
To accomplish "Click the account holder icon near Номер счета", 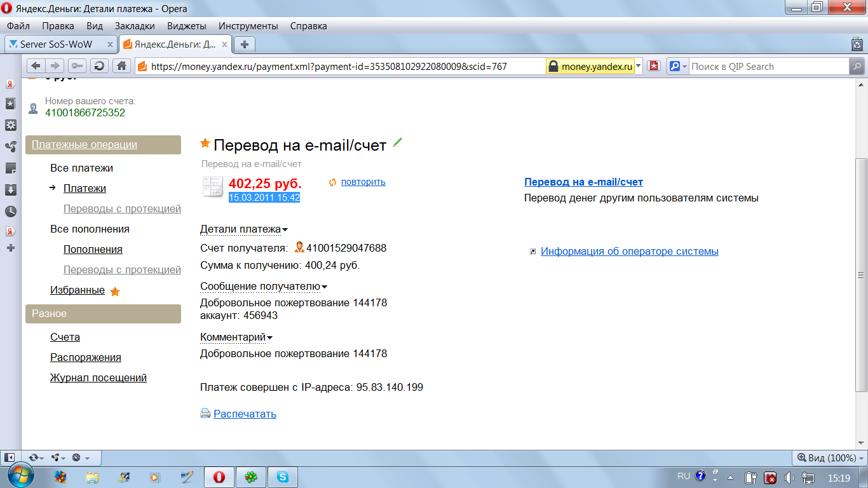I will [33, 108].
